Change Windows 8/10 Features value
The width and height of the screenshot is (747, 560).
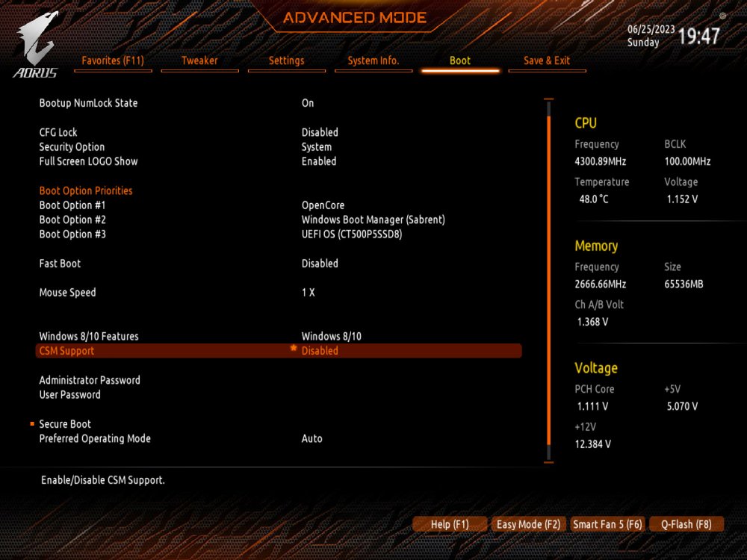pos(332,336)
